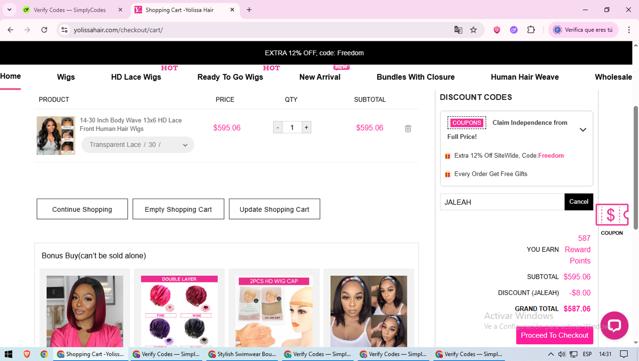This screenshot has width=639, height=361.
Task: Open the red shield taskbar app
Action: point(26,354)
